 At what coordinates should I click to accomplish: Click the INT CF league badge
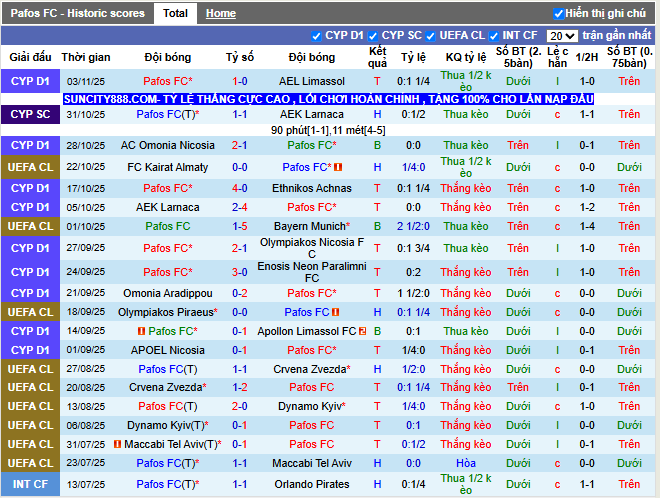(x=30, y=484)
